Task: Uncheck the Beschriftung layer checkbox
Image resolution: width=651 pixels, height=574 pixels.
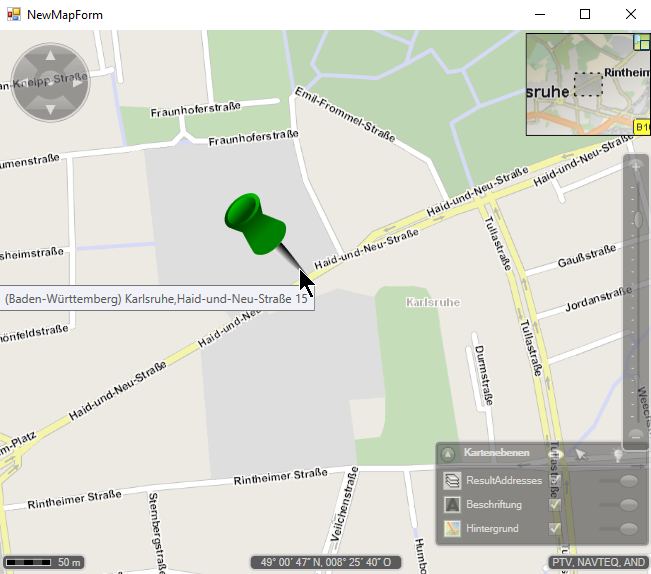Action: [556, 505]
